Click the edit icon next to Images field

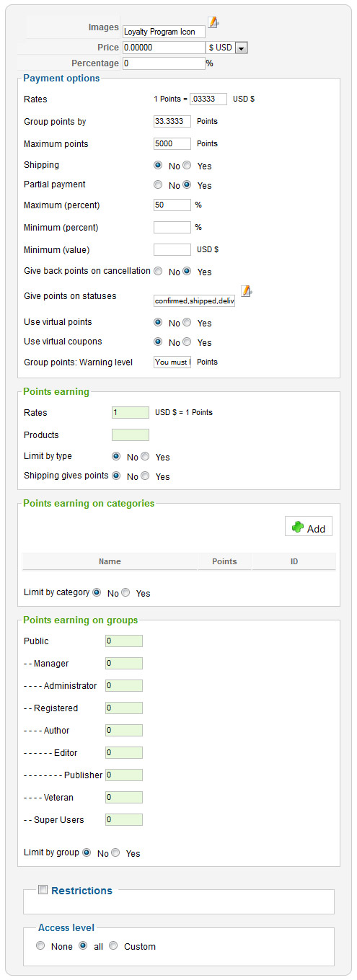213,22
